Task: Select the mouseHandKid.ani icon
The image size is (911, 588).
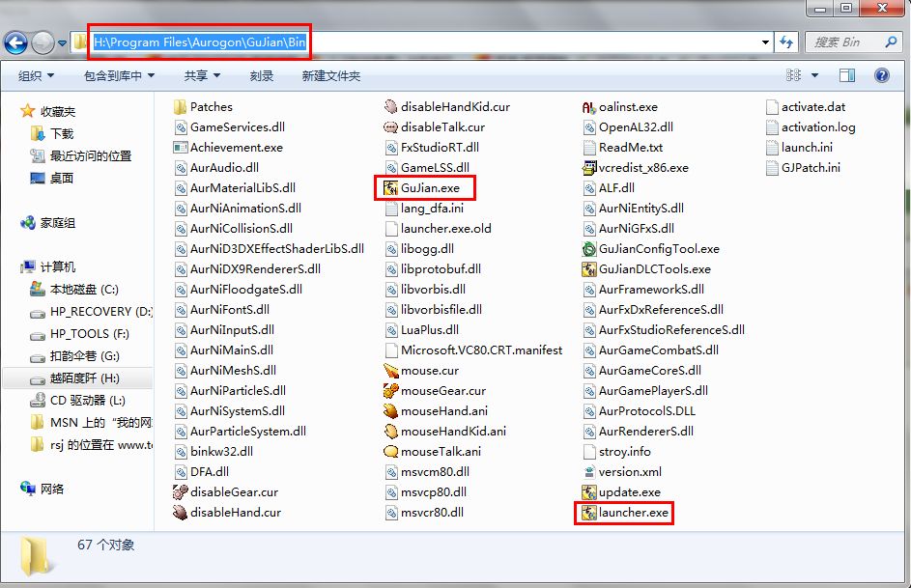Action: [x=390, y=432]
